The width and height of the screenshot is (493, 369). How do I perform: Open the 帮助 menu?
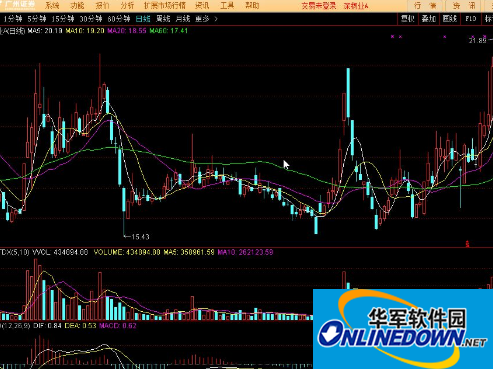point(252,5)
